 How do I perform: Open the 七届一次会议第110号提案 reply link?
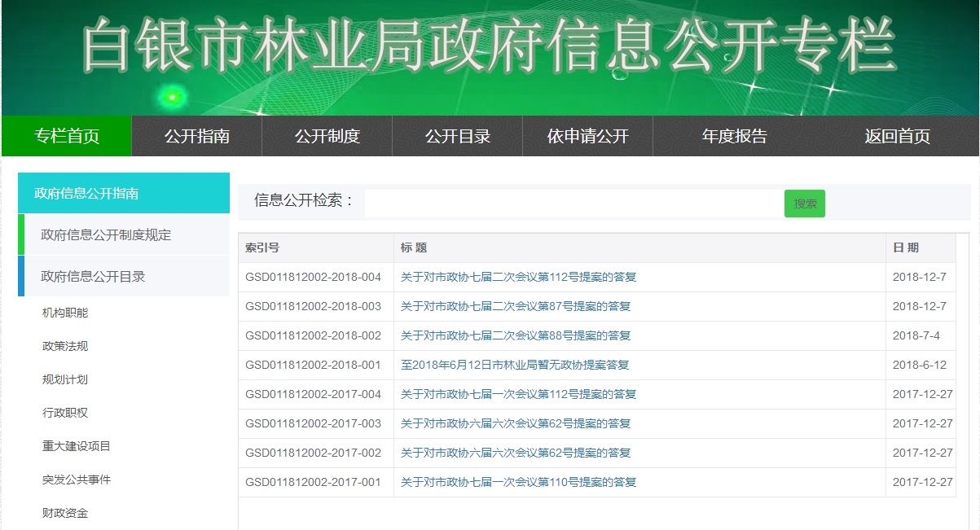click(518, 482)
